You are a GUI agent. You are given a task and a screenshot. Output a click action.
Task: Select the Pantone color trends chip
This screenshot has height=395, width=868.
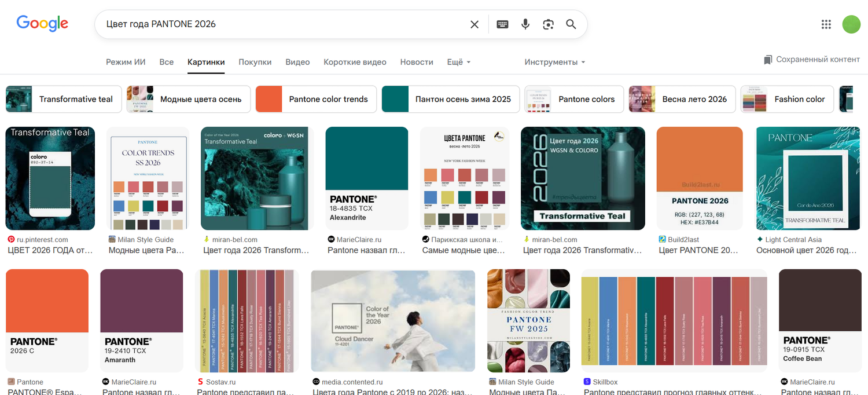coord(316,99)
